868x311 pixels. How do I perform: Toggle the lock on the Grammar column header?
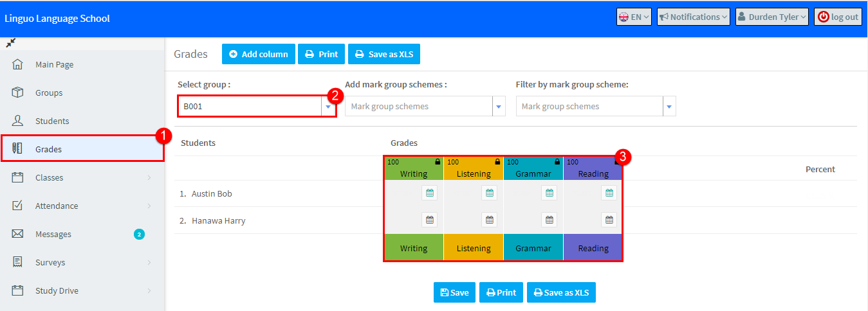pos(557,162)
